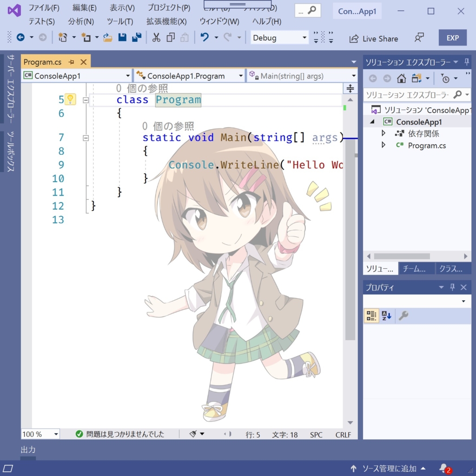The height and width of the screenshot is (476, 476).
Task: Click the Home icon in Solution Explorer
Action: click(x=401, y=79)
